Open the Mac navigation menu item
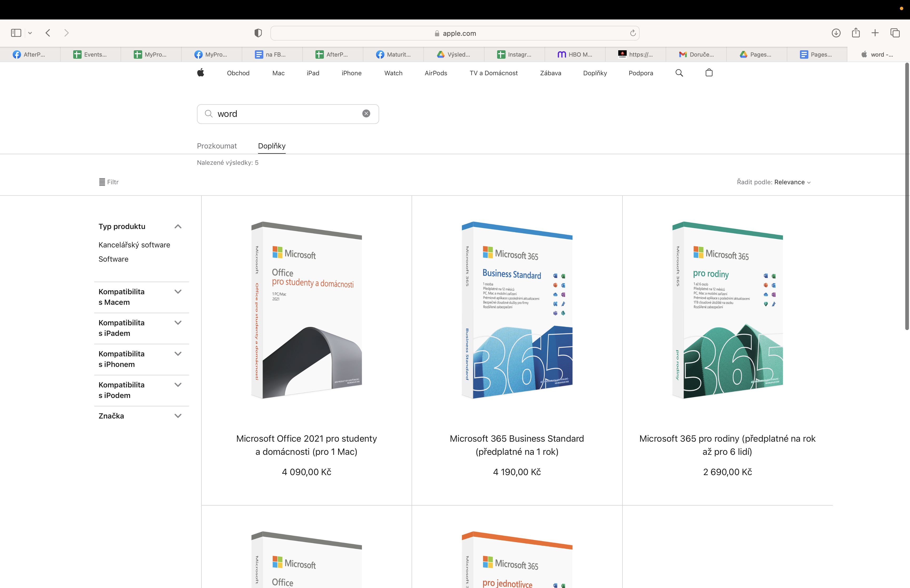Image resolution: width=910 pixels, height=588 pixels. (278, 73)
